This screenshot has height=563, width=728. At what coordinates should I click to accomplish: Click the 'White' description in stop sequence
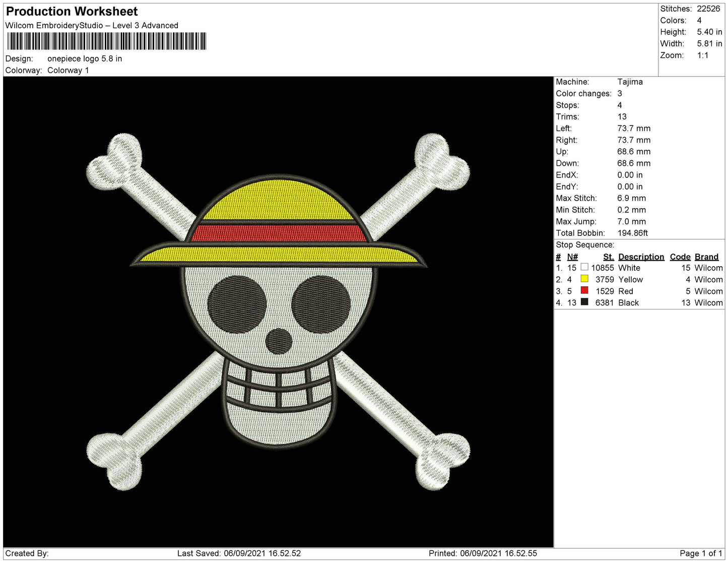(629, 268)
